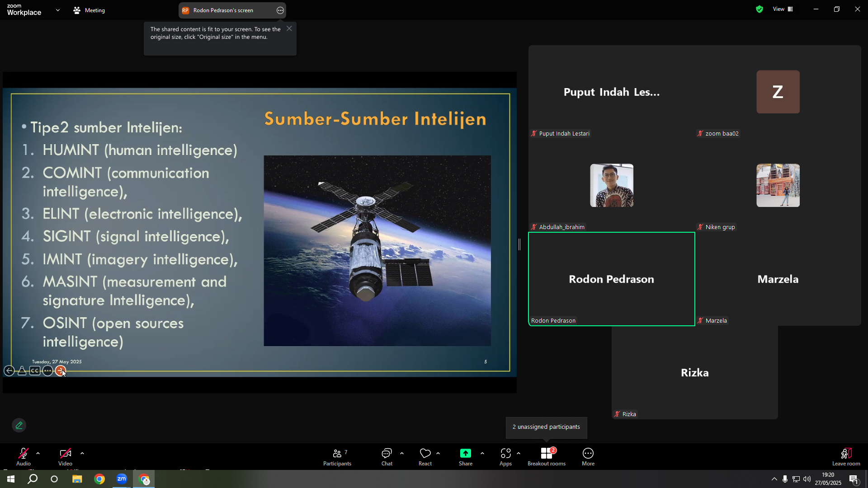Dismiss the shared content size notification
This screenshot has height=488, width=868.
pyautogui.click(x=289, y=28)
